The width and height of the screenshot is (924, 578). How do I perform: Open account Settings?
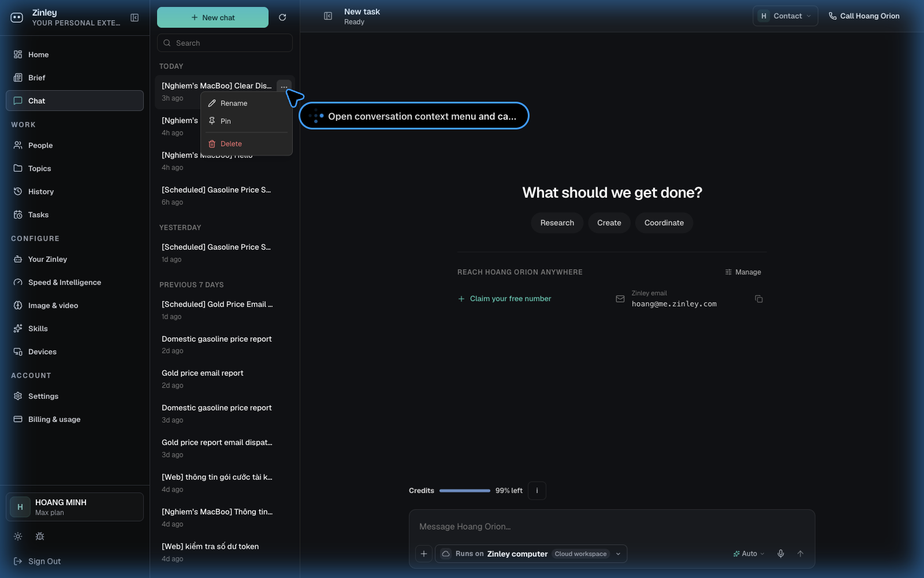74,396
